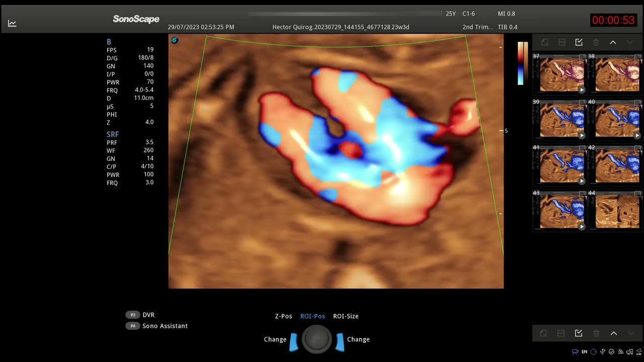644x362 pixels.
Task: Click down chevron in the top clip toolbar
Action: coord(630,43)
